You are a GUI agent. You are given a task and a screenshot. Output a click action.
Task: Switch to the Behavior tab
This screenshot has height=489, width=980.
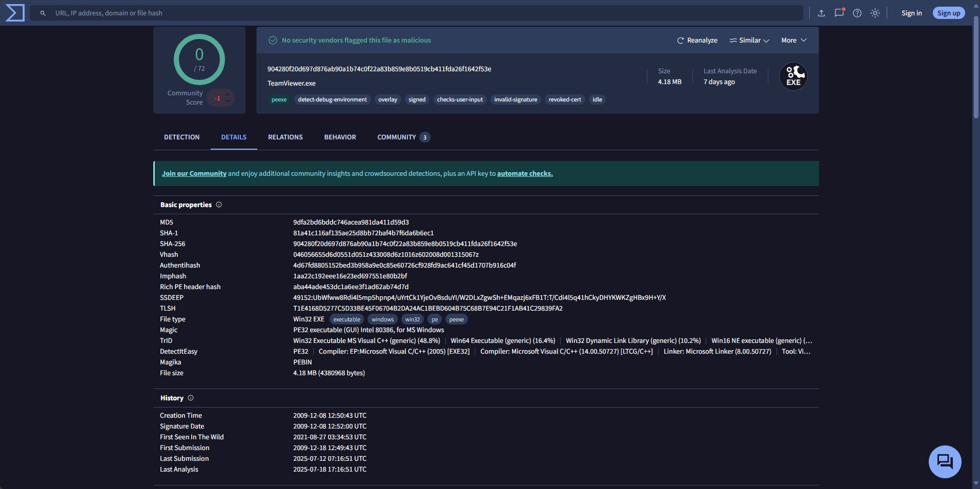tap(340, 137)
